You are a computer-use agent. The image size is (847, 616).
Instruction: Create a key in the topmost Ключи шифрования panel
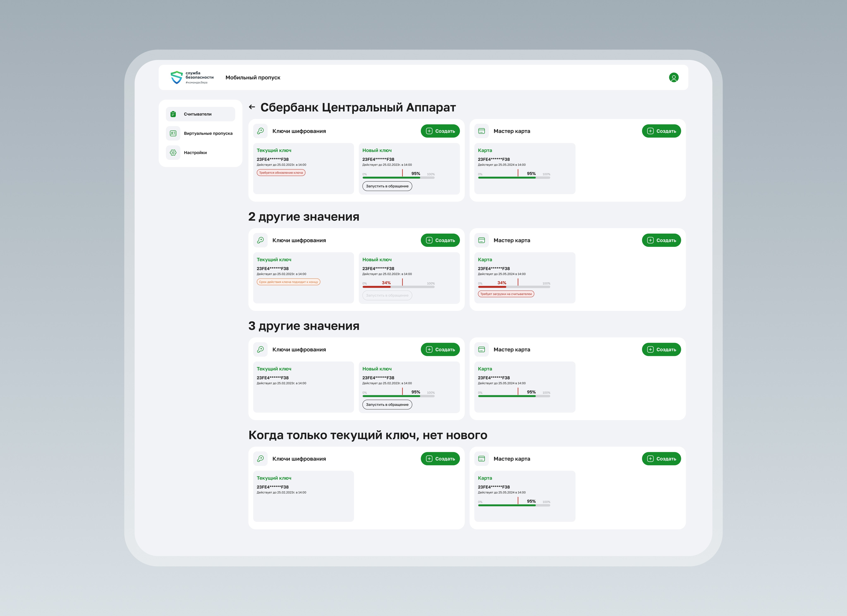440,131
